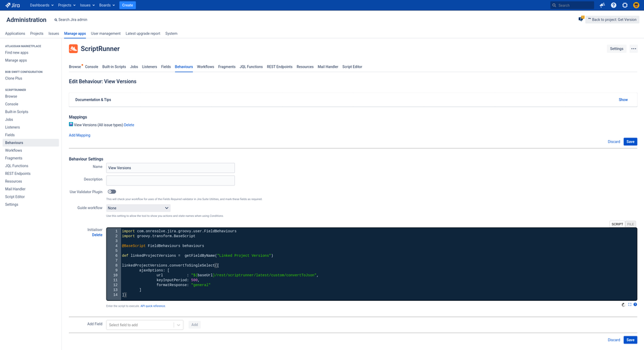Click the top Discard link
The image size is (644, 350).
click(614, 141)
